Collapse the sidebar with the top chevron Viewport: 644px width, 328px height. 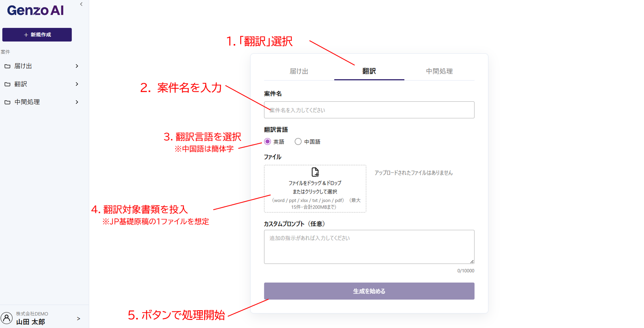[x=81, y=4]
